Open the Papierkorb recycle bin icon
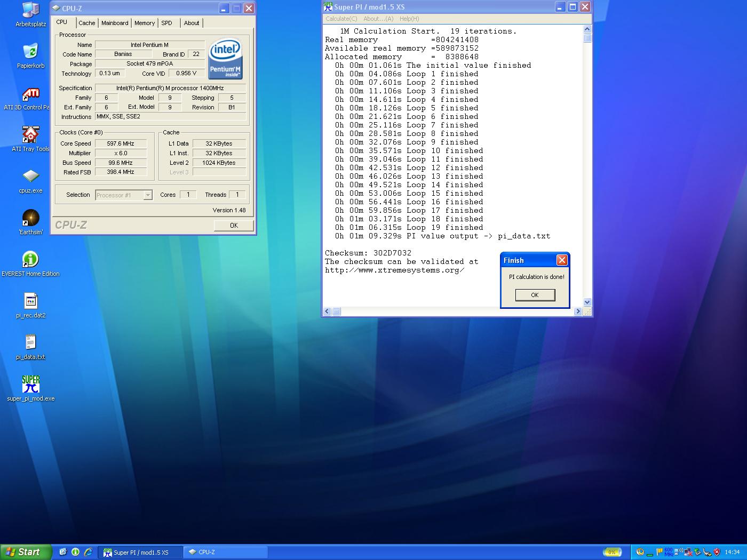This screenshot has width=747, height=560. pos(30,52)
